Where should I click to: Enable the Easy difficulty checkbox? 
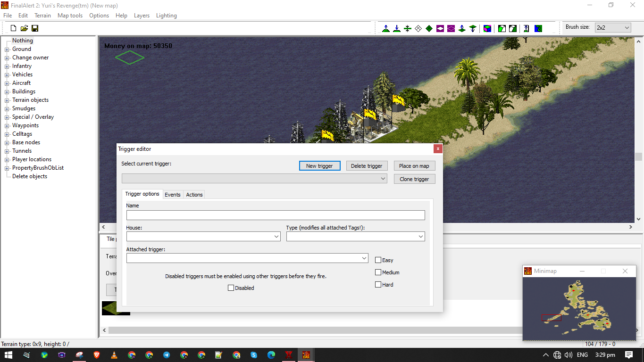click(x=378, y=260)
